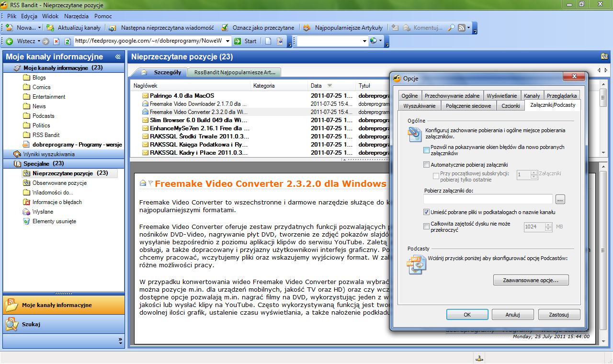Open Moje kanały informacyjne bottom pane button
The image size is (613, 364).
click(x=64, y=305)
